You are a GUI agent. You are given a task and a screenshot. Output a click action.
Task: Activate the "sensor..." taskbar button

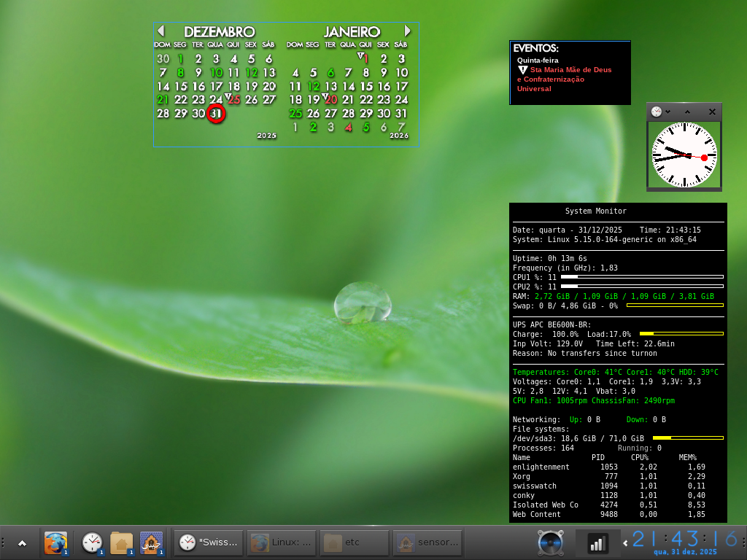coord(427,542)
